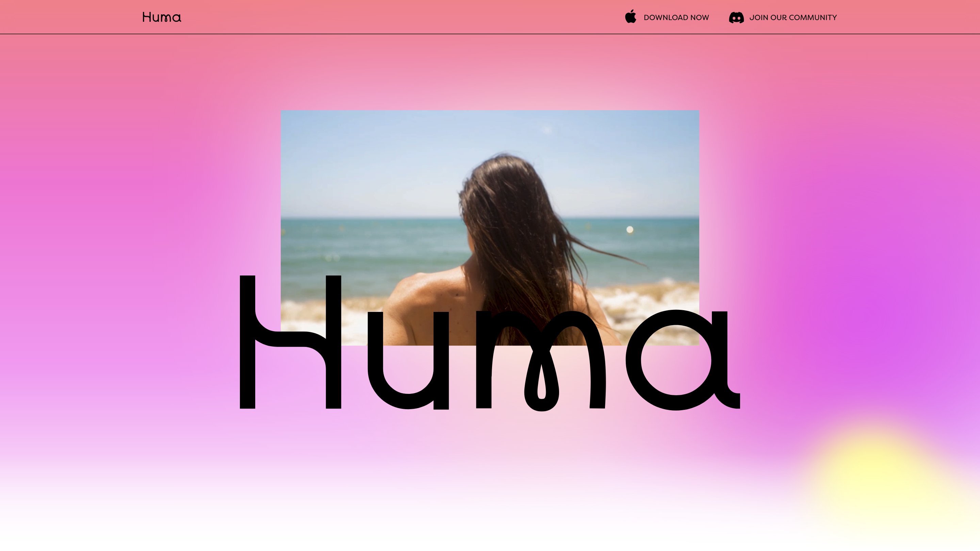Click the Discord icon beside JOIN OUR COMMUNITY
Screen dimensions: 980x551
[736, 17]
